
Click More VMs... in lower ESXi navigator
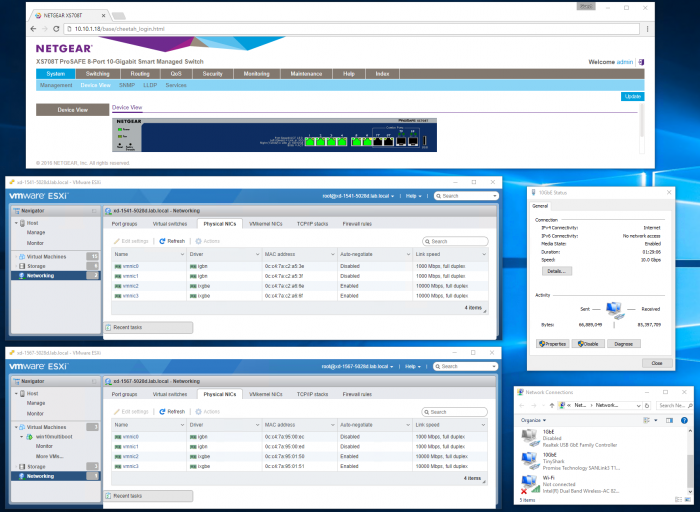(x=49, y=456)
